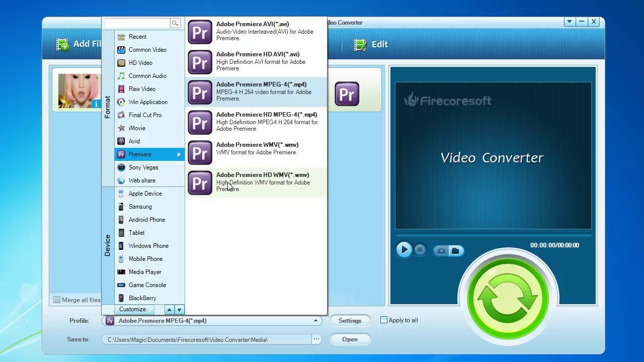Click the Common Audio music note icon
Image resolution: width=644 pixels, height=362 pixels.
pyautogui.click(x=121, y=76)
